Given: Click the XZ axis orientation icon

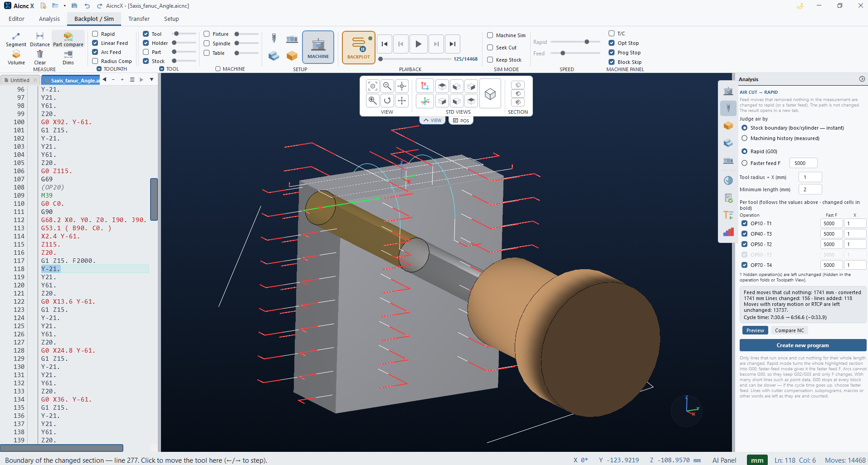Looking at the screenshot, I should pos(425,86).
